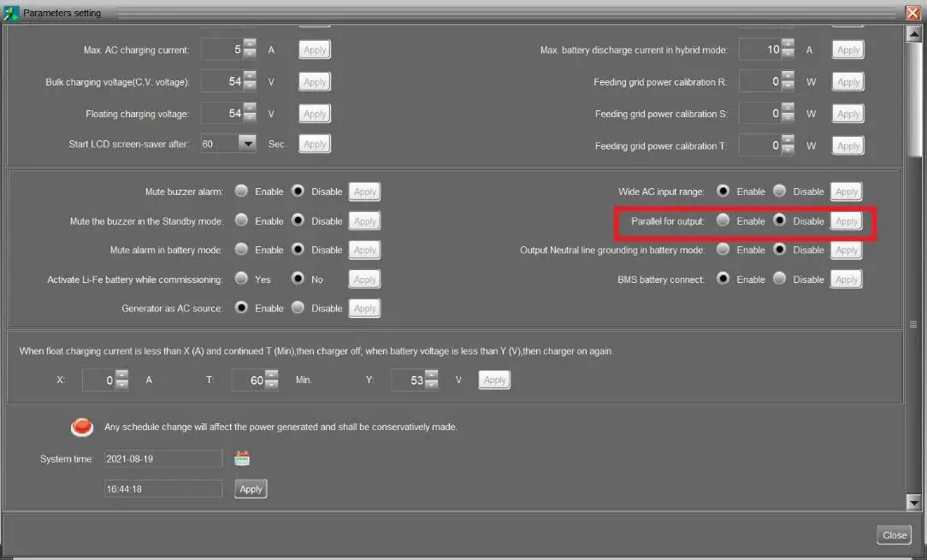Screen dimensions: 927x560
Task: Apply Mute buzzer in Standby mode setting
Action: coord(365,221)
